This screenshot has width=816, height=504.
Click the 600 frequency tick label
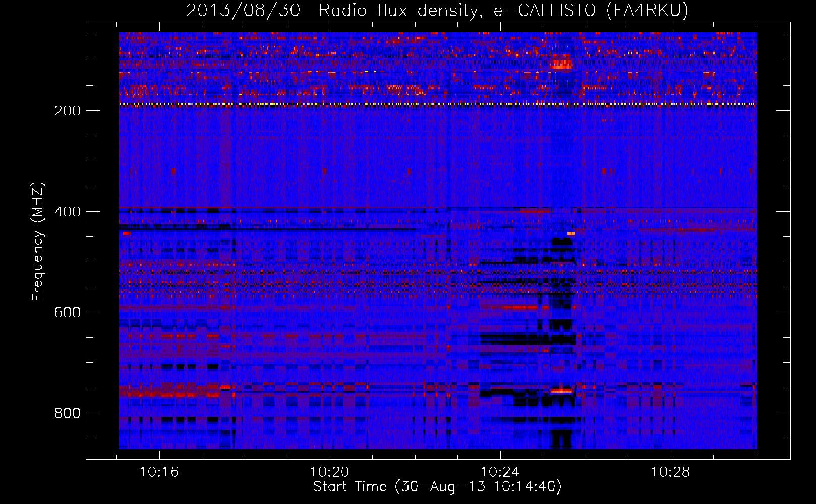67,312
